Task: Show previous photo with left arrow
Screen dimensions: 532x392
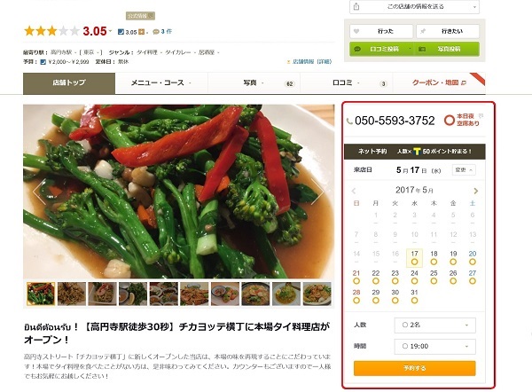Action: (40, 192)
